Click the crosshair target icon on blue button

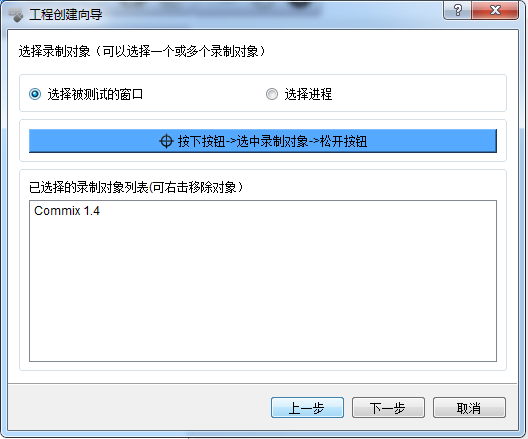(166, 141)
